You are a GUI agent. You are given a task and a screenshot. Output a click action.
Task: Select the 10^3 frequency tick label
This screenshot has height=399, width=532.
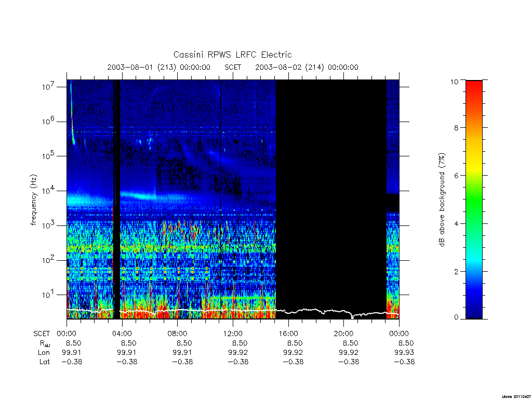49,225
